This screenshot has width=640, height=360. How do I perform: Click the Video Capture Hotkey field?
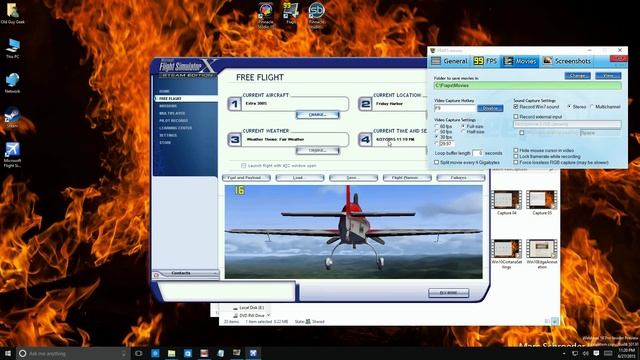pyautogui.click(x=455, y=108)
